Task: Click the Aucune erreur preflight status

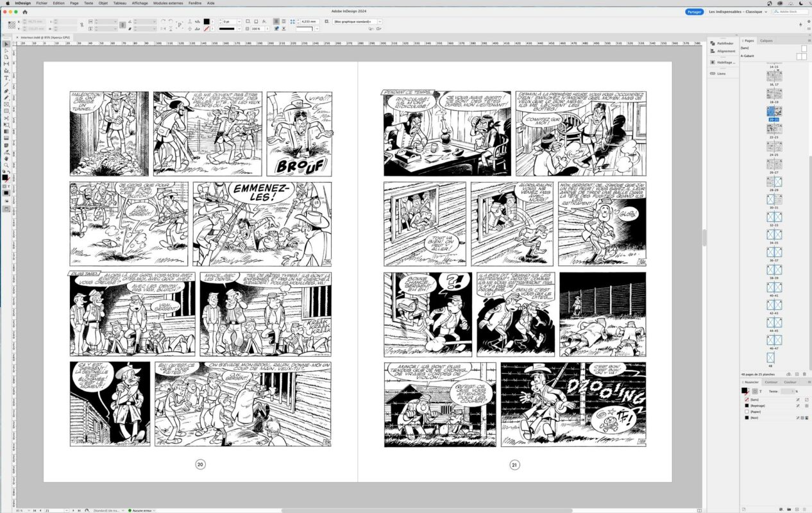Action: coord(142,510)
